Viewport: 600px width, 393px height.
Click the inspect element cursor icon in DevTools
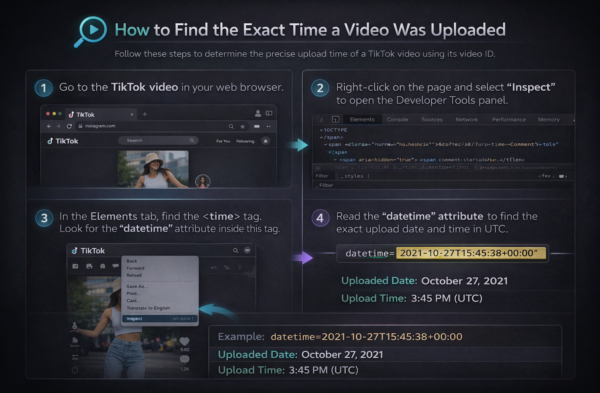pos(321,119)
